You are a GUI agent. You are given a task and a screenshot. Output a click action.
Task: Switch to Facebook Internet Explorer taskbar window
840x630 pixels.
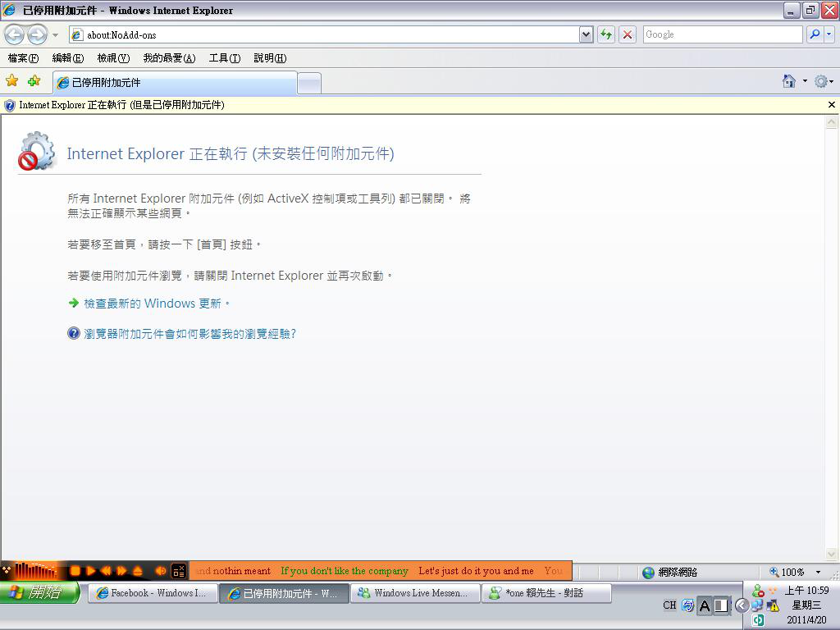[151, 593]
